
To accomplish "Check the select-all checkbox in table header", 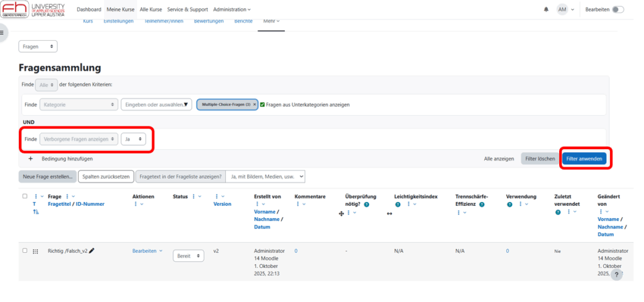I will tap(25, 196).
